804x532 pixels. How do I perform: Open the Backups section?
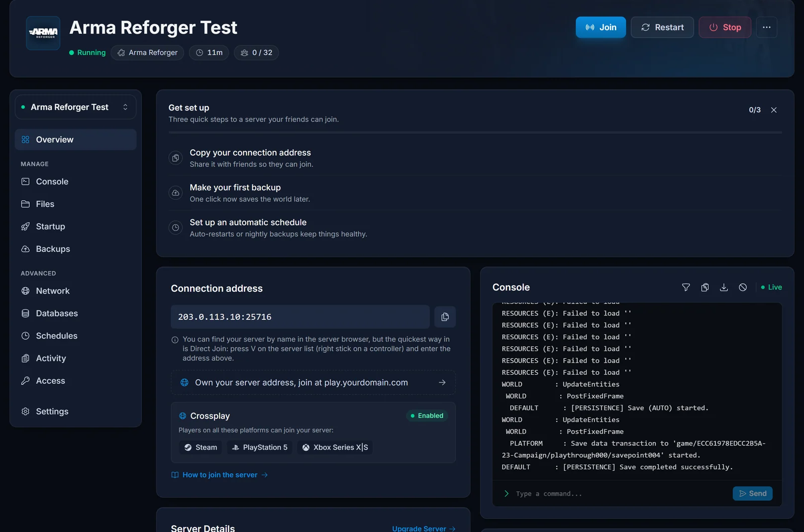pyautogui.click(x=75, y=249)
